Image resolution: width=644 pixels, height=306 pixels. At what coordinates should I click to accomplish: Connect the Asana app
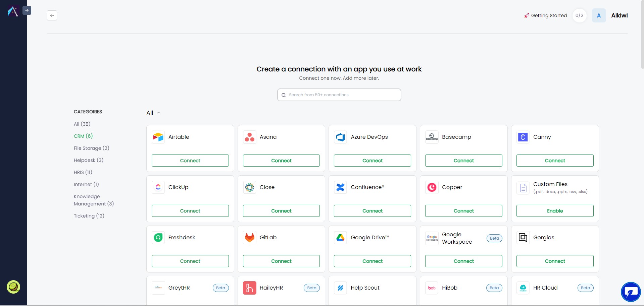[281, 161]
